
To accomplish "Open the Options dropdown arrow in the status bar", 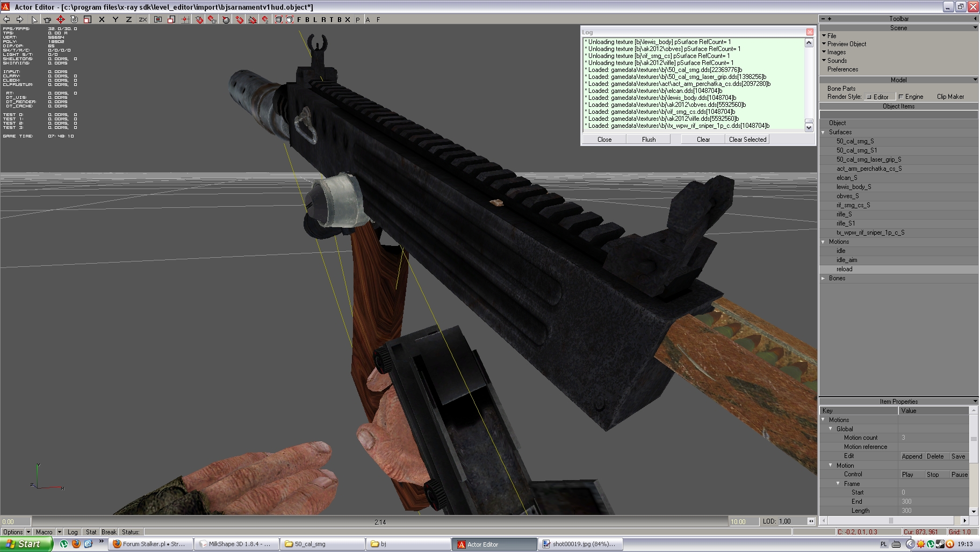I will [28, 532].
